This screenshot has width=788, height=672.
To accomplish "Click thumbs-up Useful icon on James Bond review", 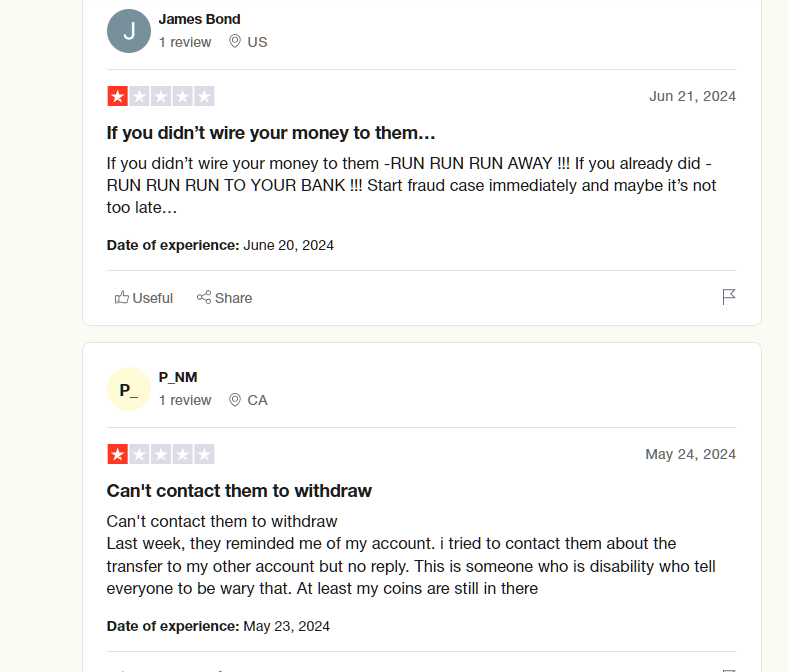I will click(x=122, y=297).
